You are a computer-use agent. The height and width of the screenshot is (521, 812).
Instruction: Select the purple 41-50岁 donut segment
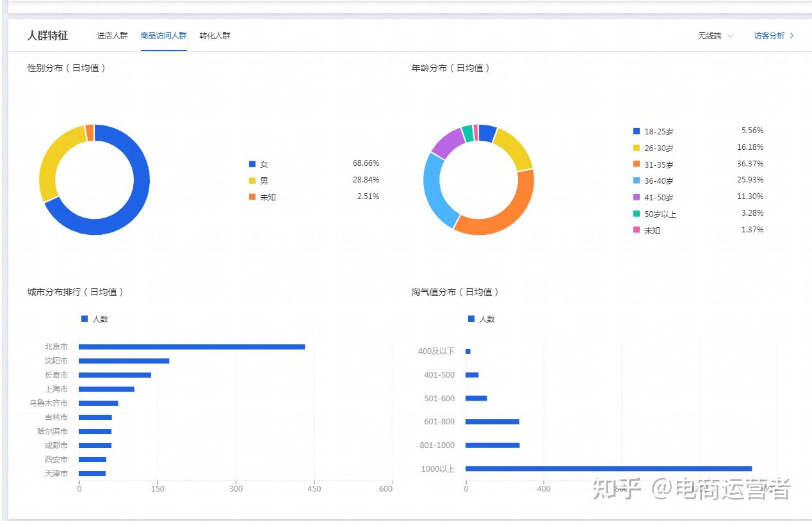(x=448, y=142)
